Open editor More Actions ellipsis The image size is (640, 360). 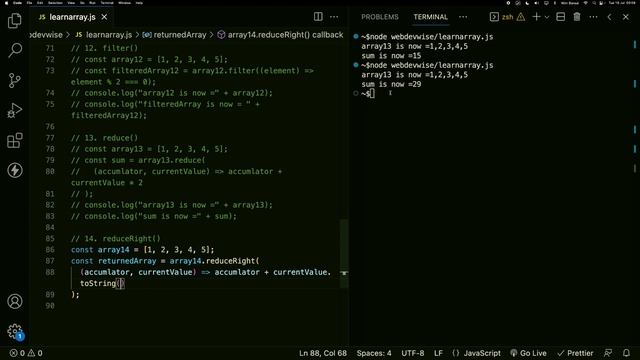334,17
